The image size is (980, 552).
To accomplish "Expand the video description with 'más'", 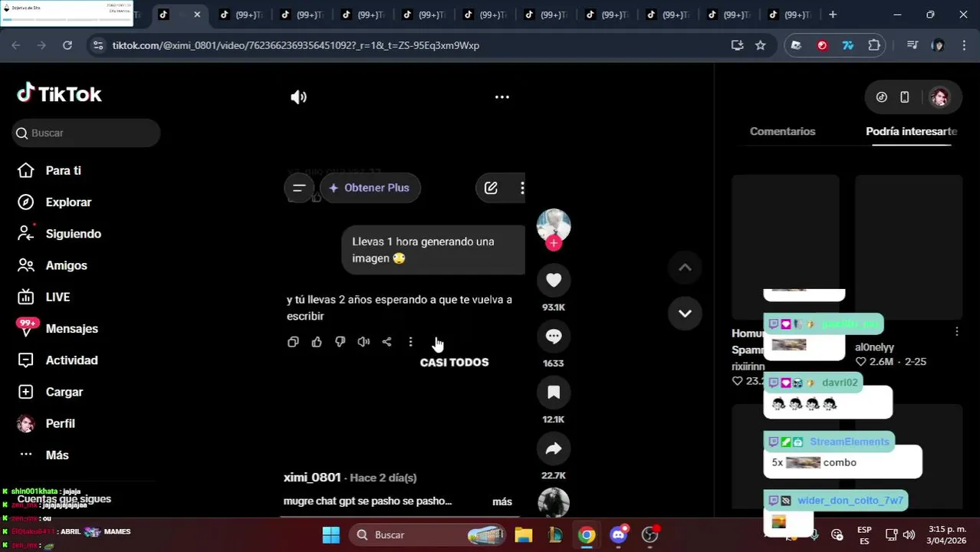I will (502, 501).
